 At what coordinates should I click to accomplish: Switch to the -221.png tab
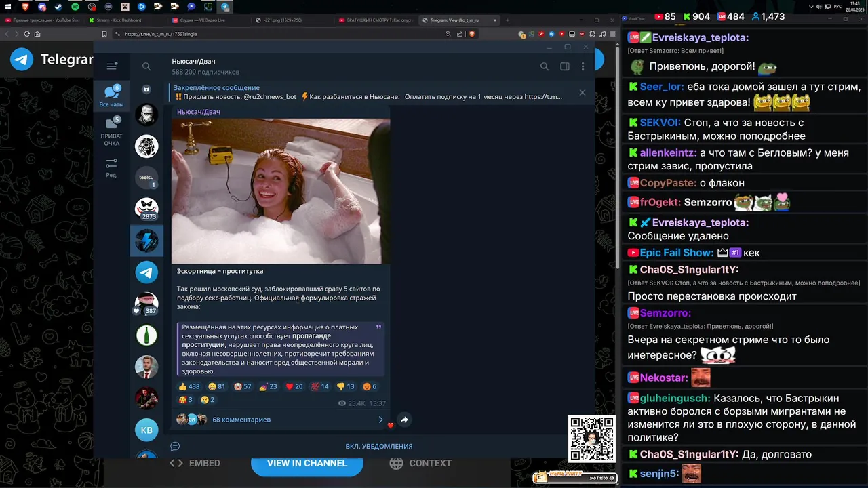[x=290, y=20]
